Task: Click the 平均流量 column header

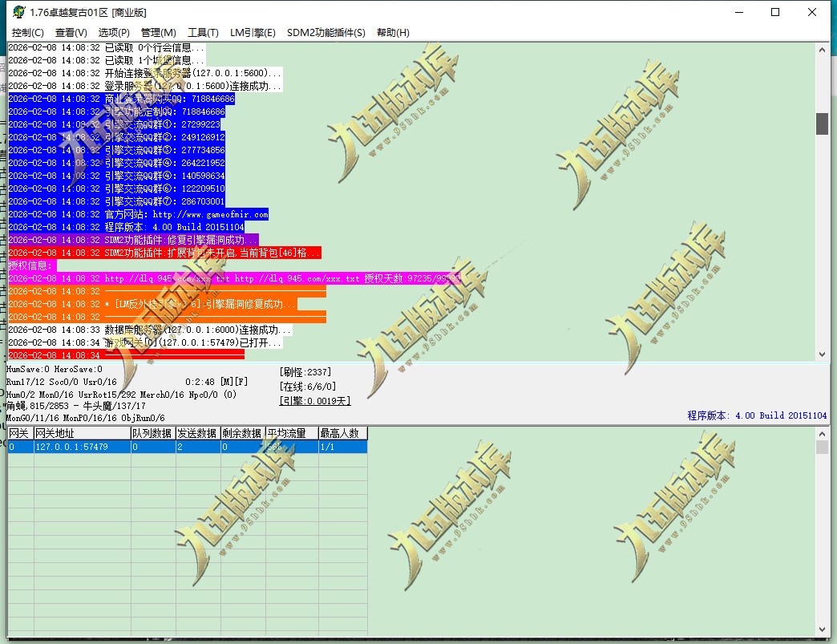Action: click(x=293, y=433)
